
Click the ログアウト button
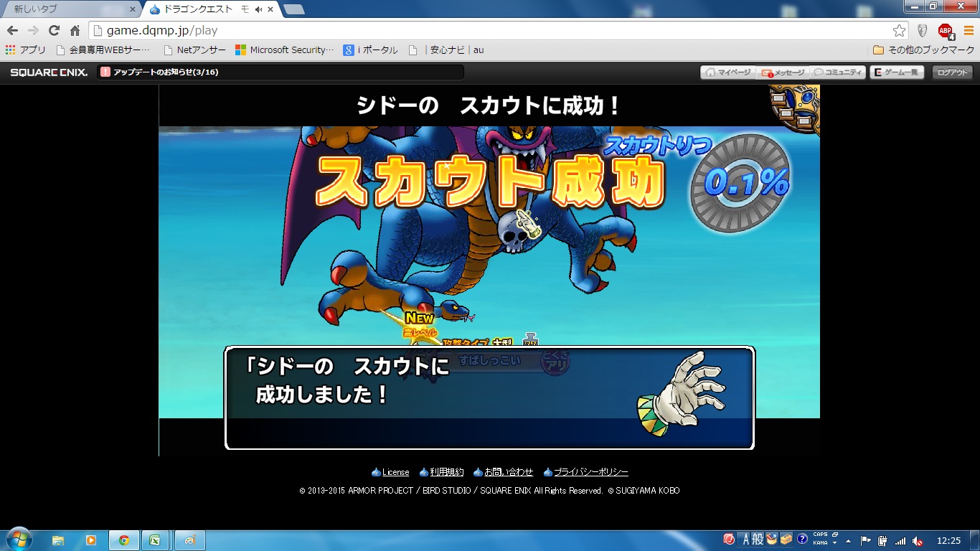(x=953, y=72)
